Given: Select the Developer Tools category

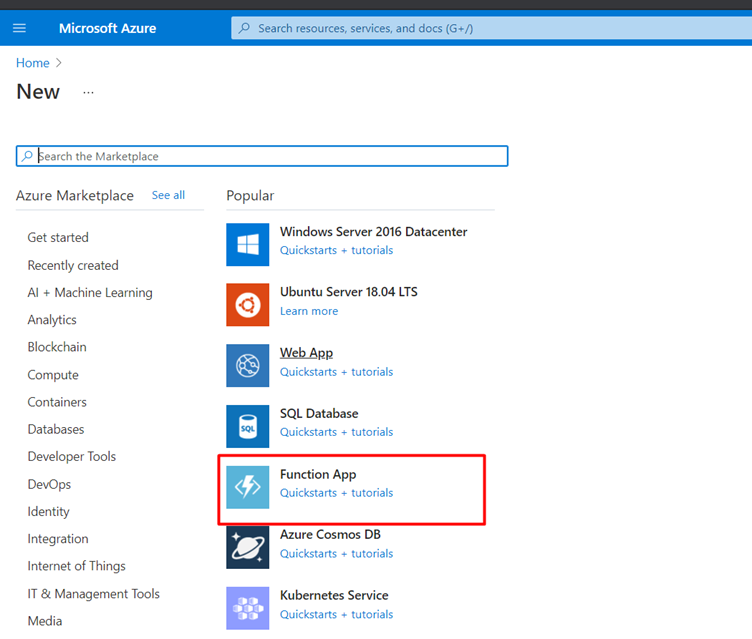Looking at the screenshot, I should [x=72, y=457].
